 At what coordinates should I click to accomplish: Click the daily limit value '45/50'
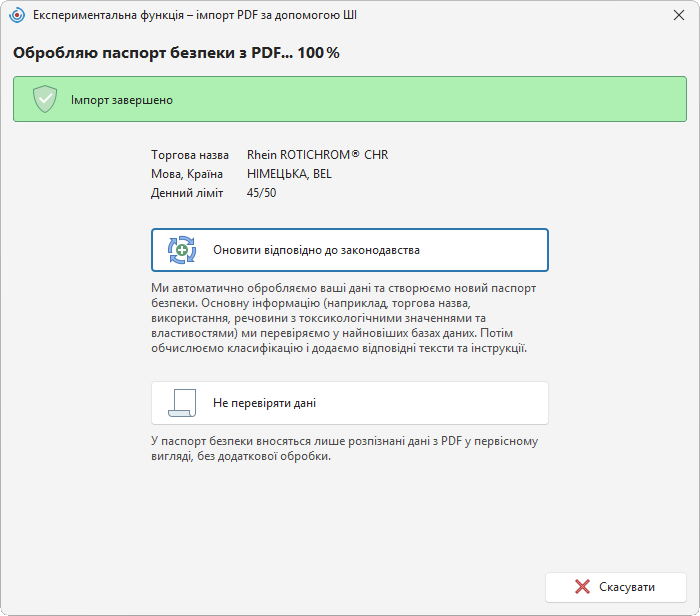262,193
